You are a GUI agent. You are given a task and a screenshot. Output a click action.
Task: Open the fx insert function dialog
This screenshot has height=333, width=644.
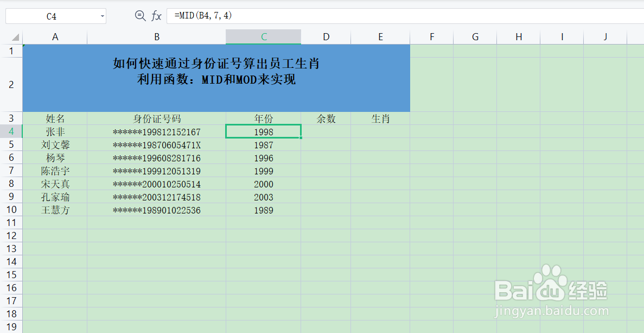pyautogui.click(x=156, y=16)
